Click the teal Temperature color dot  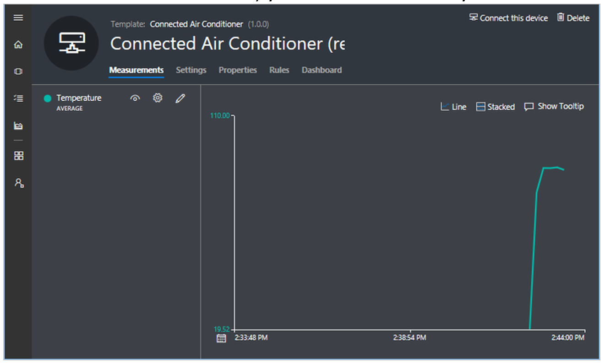[x=47, y=98]
